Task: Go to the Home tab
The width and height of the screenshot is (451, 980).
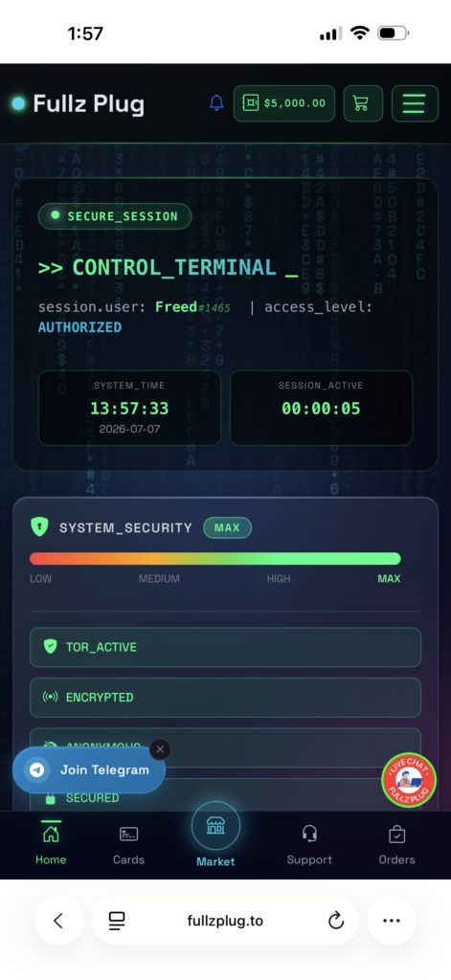Action: (x=51, y=844)
